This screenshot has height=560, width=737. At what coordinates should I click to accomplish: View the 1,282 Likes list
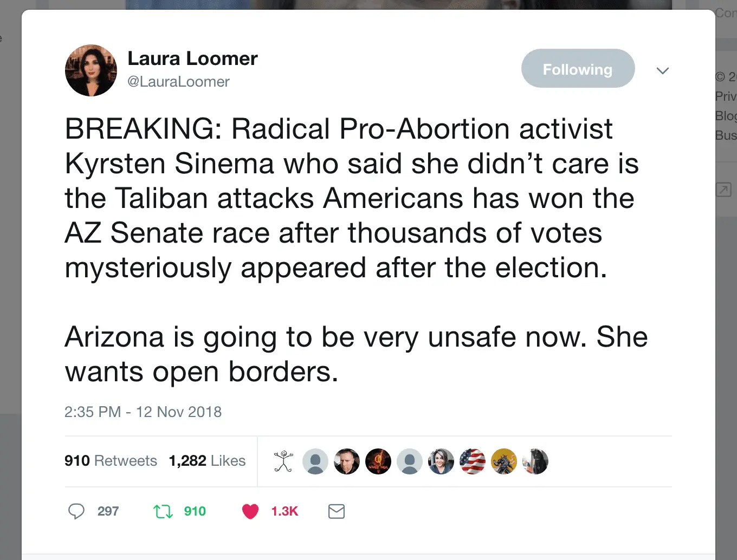207,461
